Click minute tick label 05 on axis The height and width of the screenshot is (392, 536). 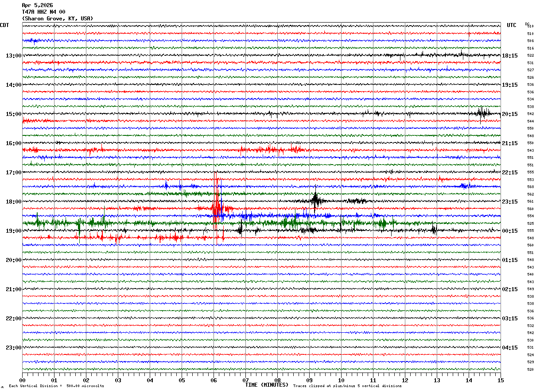[182, 380]
